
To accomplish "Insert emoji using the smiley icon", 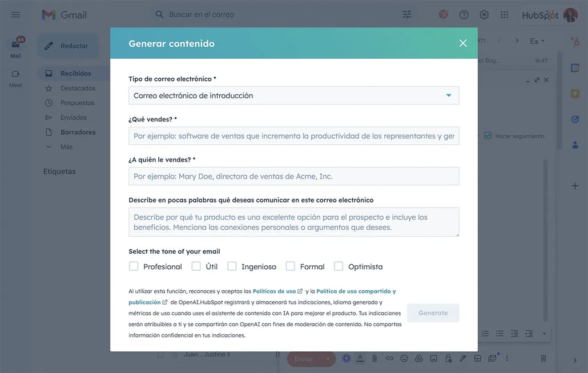I will (x=404, y=358).
